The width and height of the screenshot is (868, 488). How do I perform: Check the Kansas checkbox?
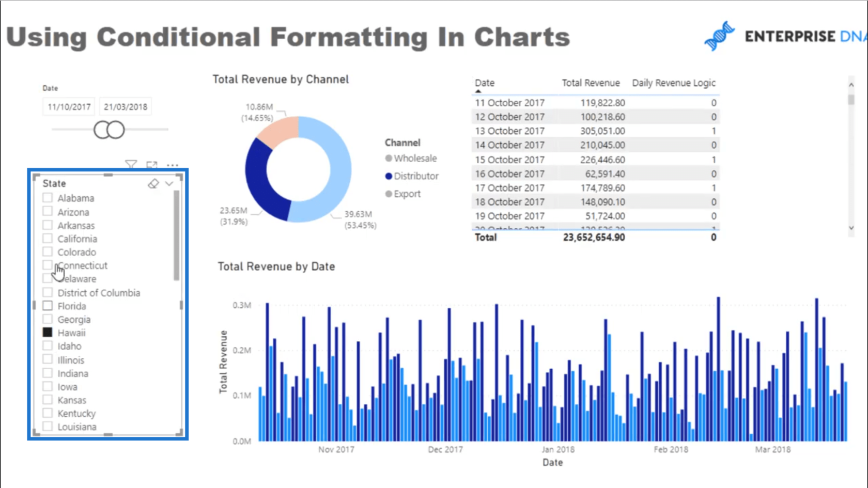click(x=48, y=400)
